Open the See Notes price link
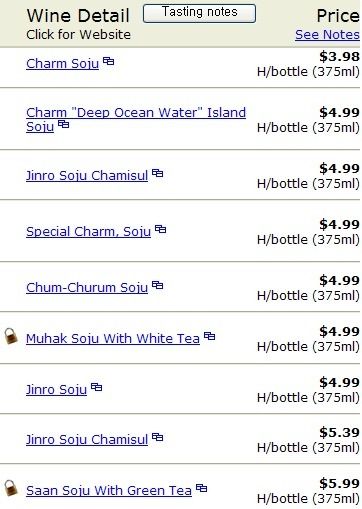This screenshot has width=362, height=509. tap(327, 35)
